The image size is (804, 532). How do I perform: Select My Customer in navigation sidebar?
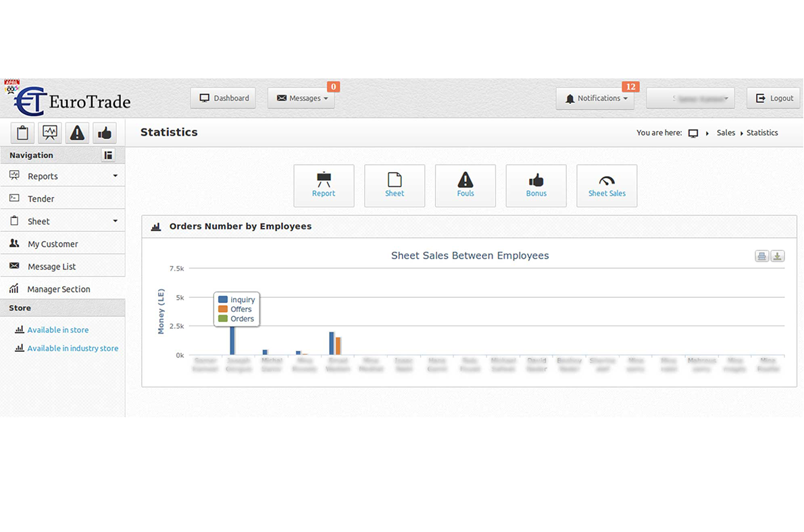[53, 244]
